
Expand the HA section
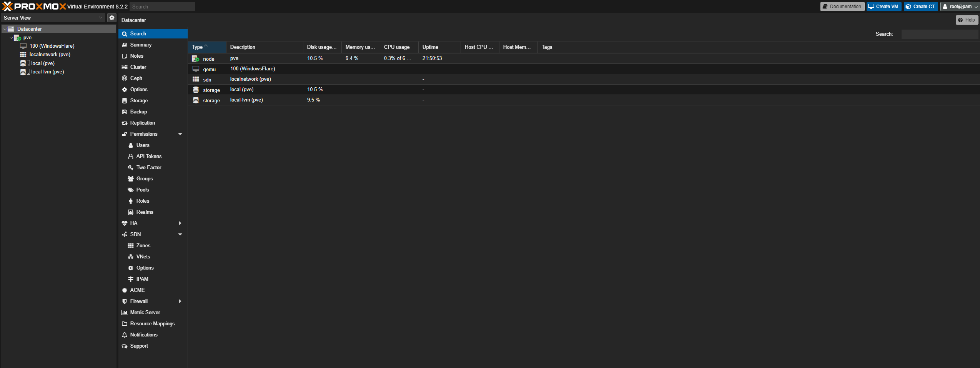point(180,223)
